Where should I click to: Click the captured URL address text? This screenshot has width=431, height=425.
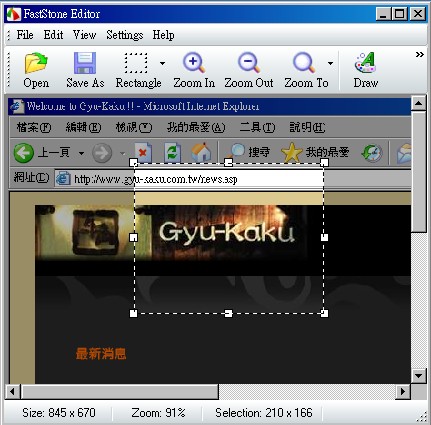point(156,179)
